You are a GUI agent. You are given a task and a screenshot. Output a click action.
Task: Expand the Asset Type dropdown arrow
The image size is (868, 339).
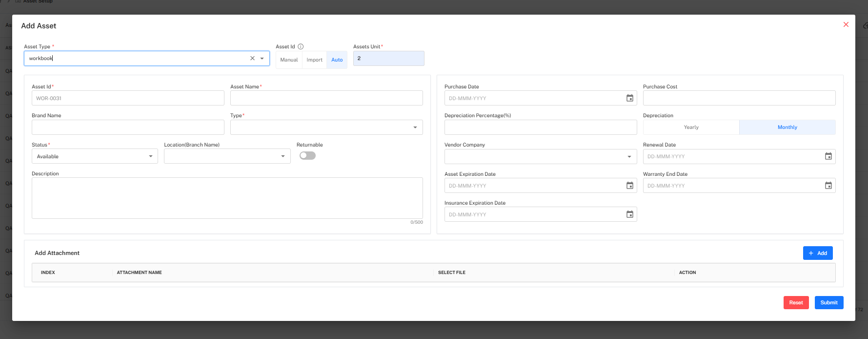tap(262, 58)
